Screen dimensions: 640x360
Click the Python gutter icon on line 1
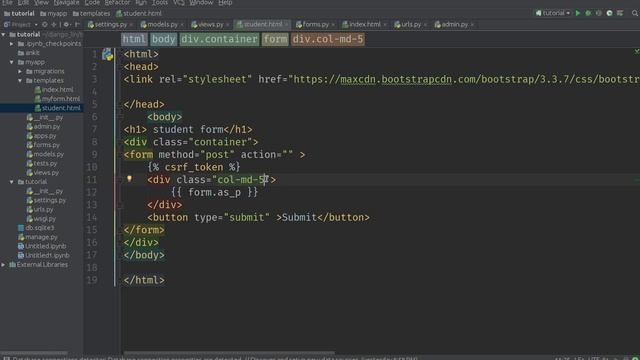click(108, 54)
